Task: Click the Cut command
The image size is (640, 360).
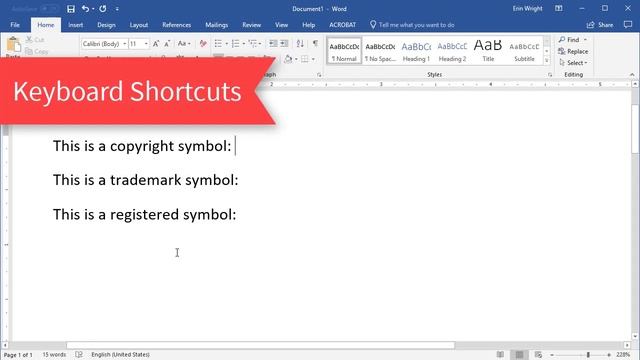Action: [35, 40]
